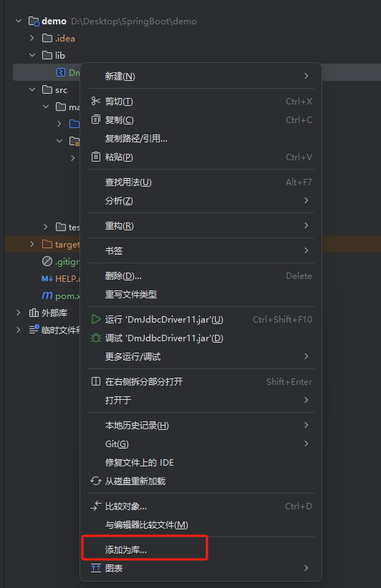Open the 重构(R) submenu arrow
381x588 pixels.
[x=307, y=225]
